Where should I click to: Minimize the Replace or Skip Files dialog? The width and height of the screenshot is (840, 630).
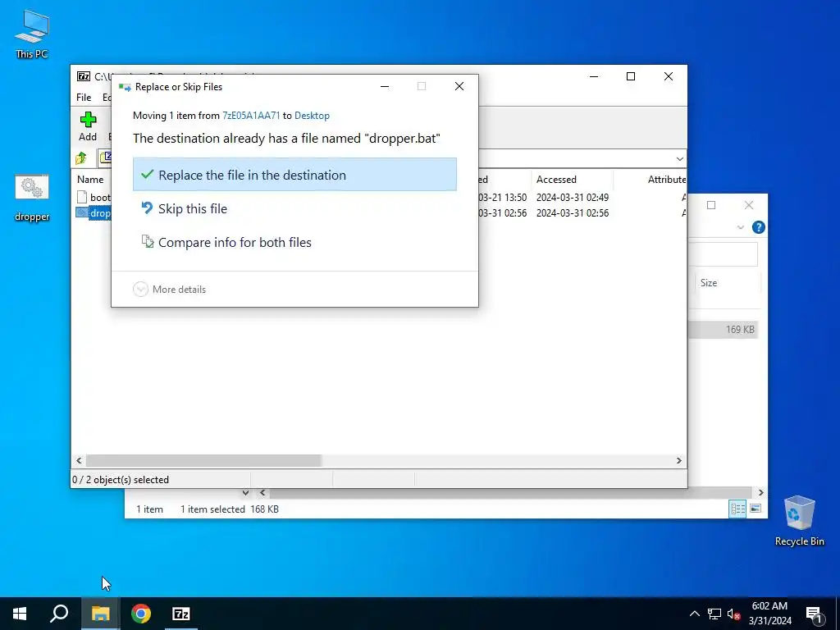point(385,86)
